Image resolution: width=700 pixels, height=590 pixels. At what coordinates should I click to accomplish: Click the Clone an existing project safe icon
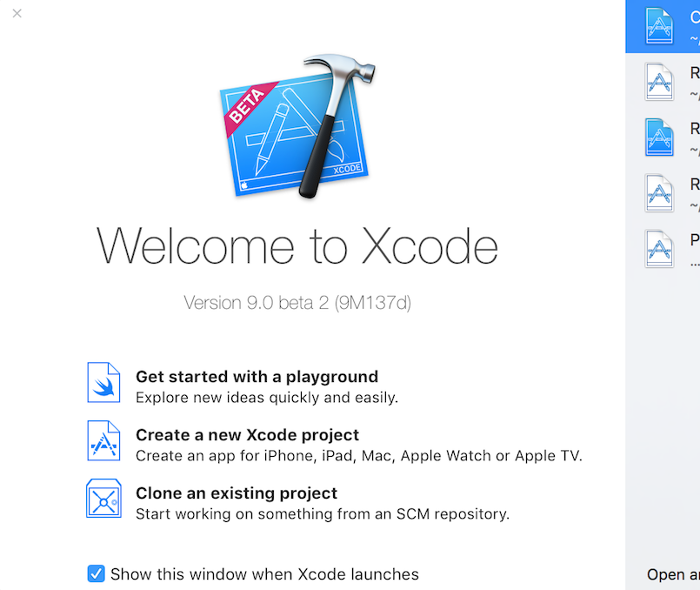pyautogui.click(x=103, y=499)
